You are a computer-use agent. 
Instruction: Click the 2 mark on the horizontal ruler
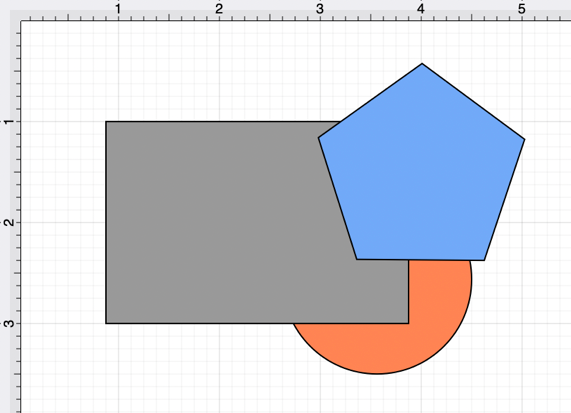[x=218, y=9]
